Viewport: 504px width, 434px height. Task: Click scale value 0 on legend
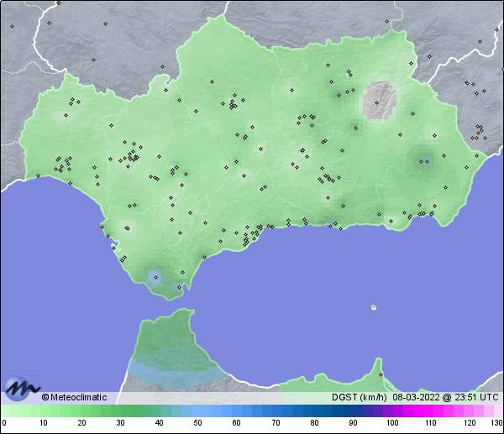[4, 423]
